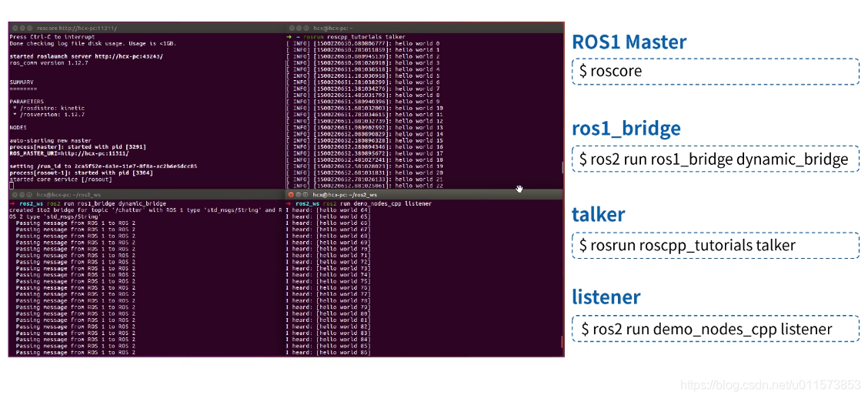Maximize the dynamic_bridge terminal window
Image resolution: width=868 pixels, height=399 pixels.
pos(29,195)
